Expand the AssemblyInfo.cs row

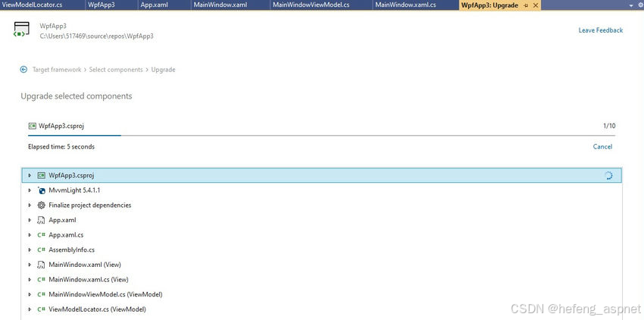[30, 249]
